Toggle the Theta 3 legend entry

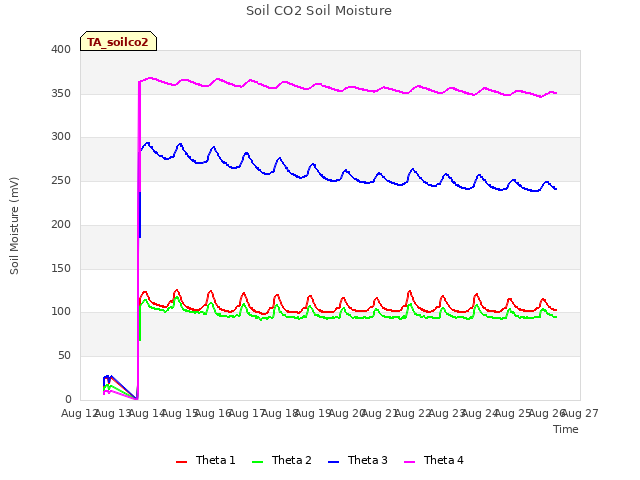pos(358,460)
